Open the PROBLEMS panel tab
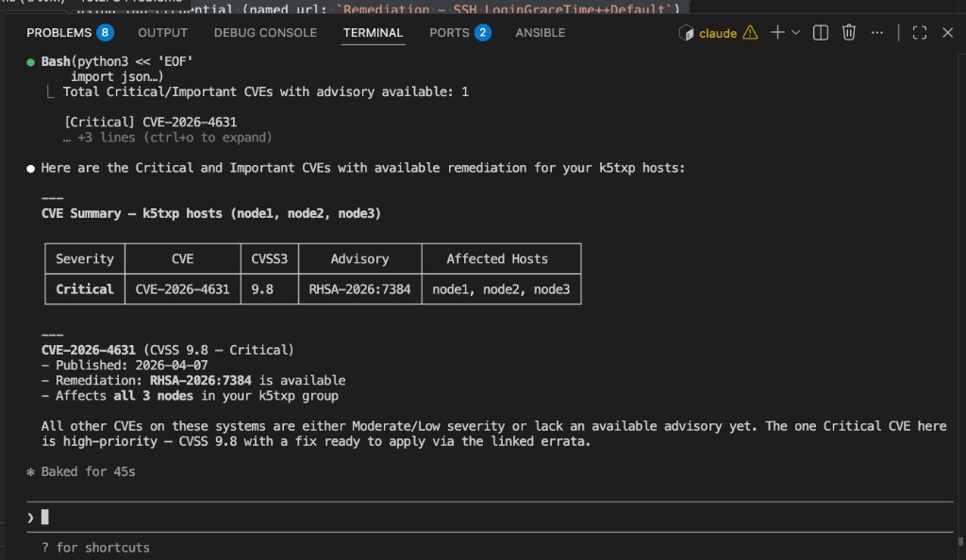 pyautogui.click(x=58, y=33)
